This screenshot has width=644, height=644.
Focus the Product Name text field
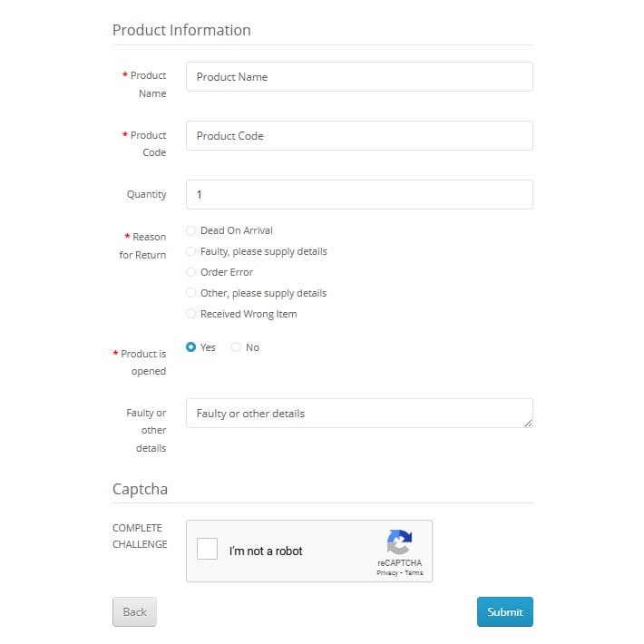pyautogui.click(x=359, y=77)
